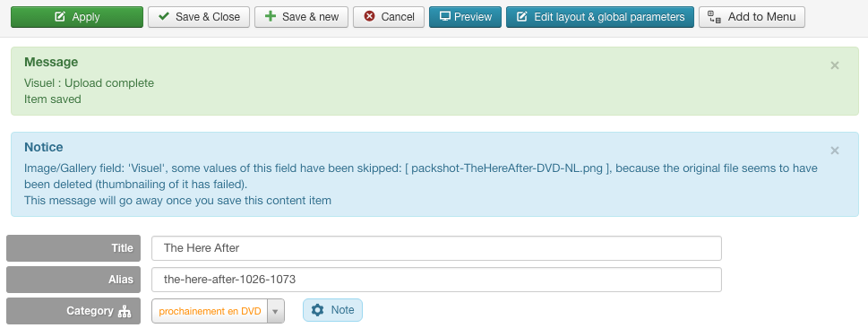Image resolution: width=868 pixels, height=328 pixels.
Task: Click the green Apply button
Action: point(77,17)
